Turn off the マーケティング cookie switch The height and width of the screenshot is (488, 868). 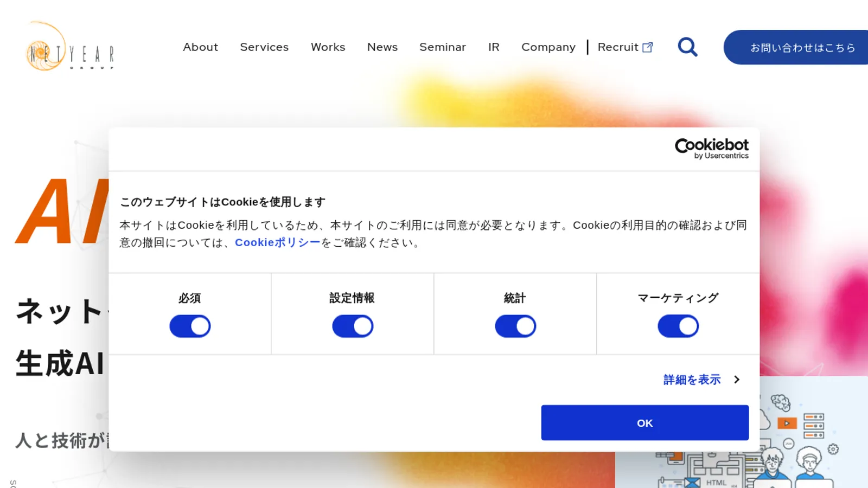[678, 326]
